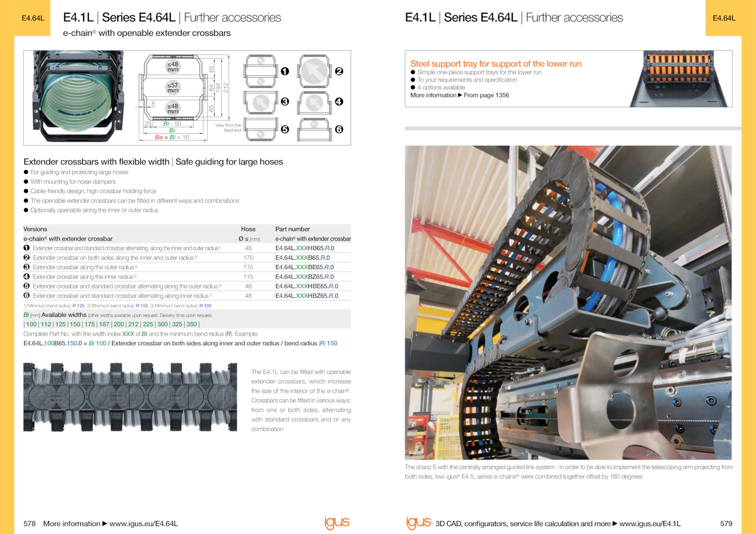This screenshot has width=756, height=534.
Task: Click the bullet '4 options available'
Action: click(441, 88)
